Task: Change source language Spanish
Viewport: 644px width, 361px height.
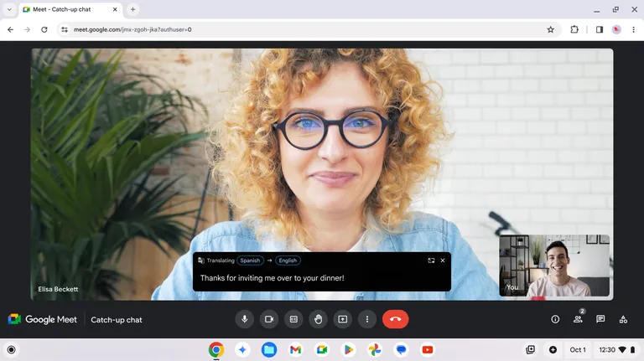Action: [250, 260]
